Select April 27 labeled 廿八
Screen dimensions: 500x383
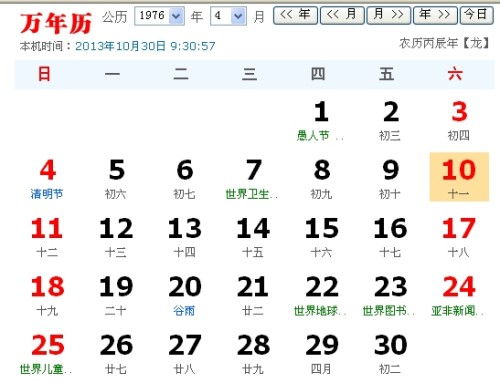[185, 354]
